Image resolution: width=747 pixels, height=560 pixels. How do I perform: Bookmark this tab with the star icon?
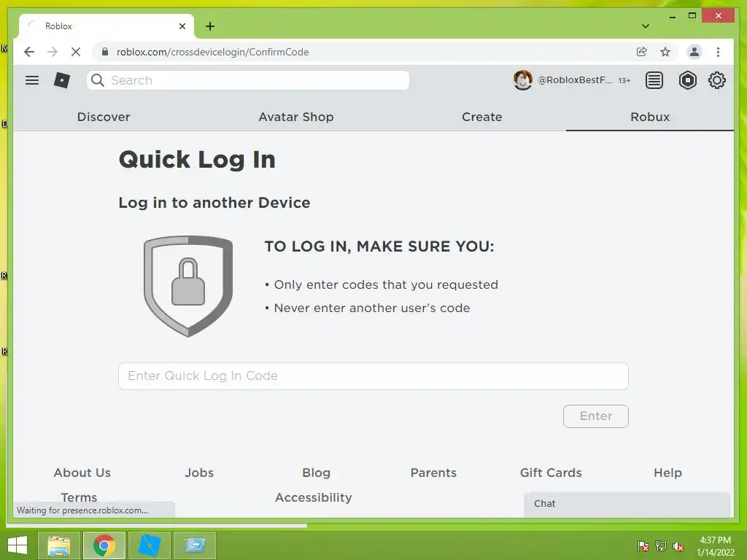click(x=665, y=52)
